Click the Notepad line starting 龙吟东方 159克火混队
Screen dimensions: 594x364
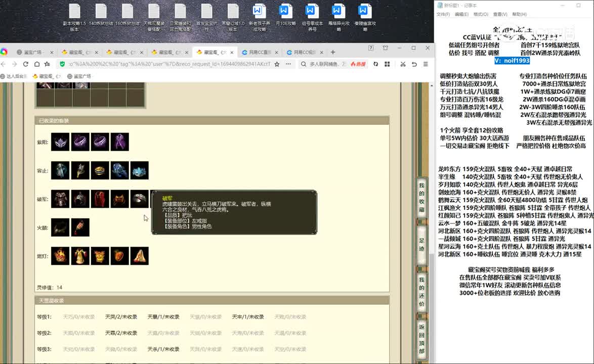(x=505, y=169)
